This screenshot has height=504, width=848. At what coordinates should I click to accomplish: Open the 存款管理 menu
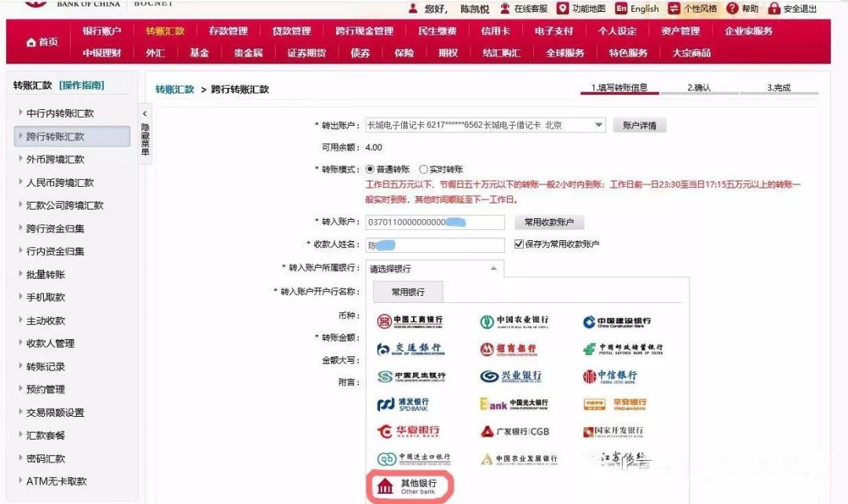pyautogui.click(x=228, y=31)
